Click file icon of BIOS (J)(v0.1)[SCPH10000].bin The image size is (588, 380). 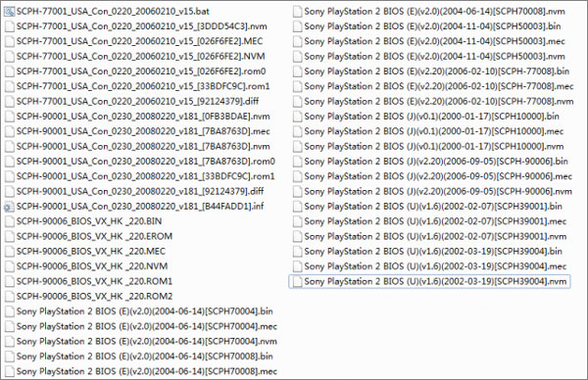click(x=297, y=117)
